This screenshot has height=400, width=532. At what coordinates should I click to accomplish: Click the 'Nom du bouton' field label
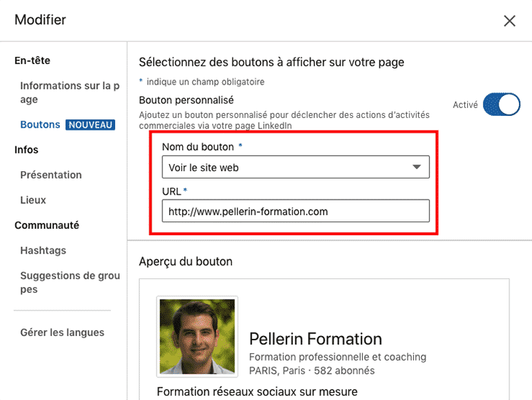197,146
